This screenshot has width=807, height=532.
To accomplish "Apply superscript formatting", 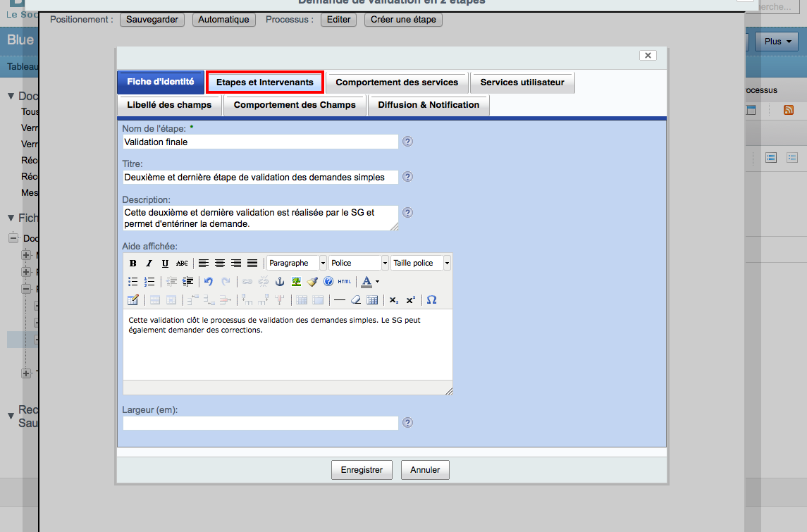I will 410,300.
